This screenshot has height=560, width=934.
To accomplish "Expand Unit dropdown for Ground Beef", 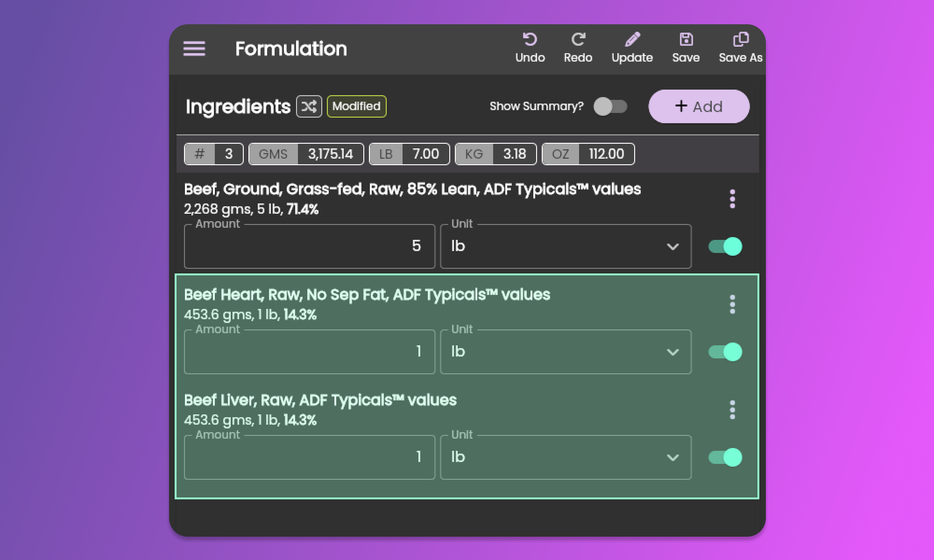I will [x=565, y=246].
